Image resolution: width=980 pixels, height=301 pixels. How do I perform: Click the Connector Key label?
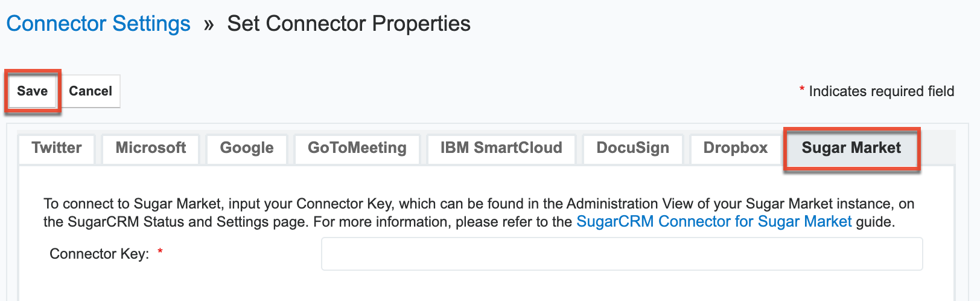click(x=99, y=254)
